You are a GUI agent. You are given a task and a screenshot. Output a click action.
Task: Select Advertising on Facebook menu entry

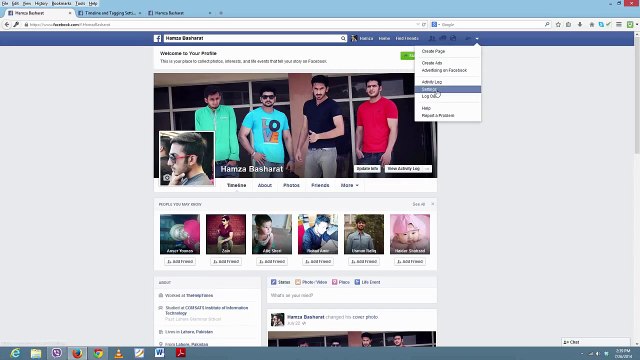point(444,70)
